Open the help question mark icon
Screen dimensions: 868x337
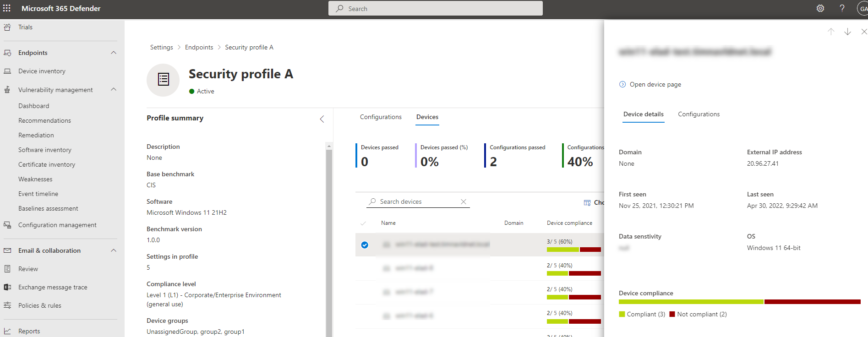pyautogui.click(x=842, y=8)
